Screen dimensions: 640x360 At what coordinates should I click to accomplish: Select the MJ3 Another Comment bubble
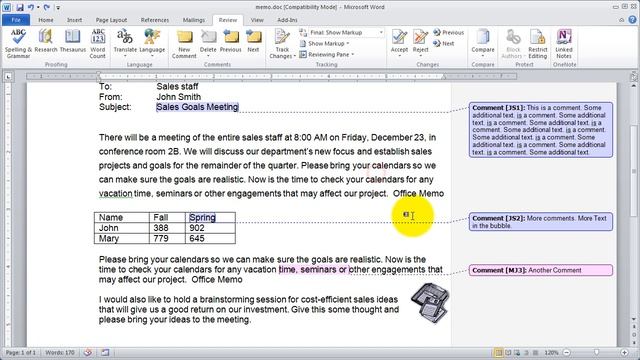coord(541,270)
